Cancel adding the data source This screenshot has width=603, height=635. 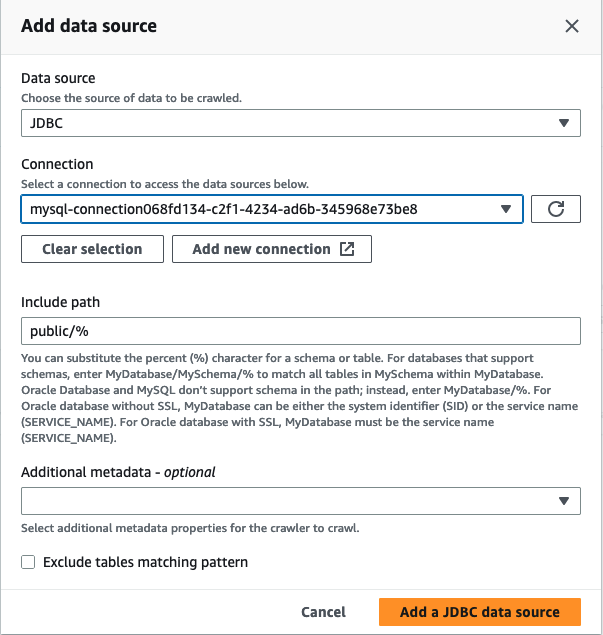(323, 612)
